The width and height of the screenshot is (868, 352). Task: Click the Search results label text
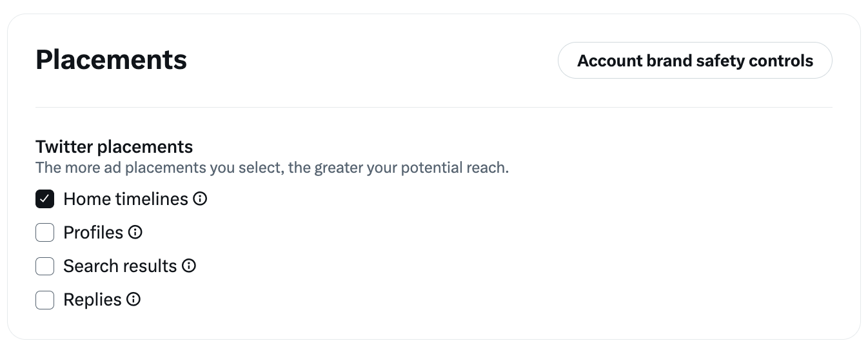120,266
